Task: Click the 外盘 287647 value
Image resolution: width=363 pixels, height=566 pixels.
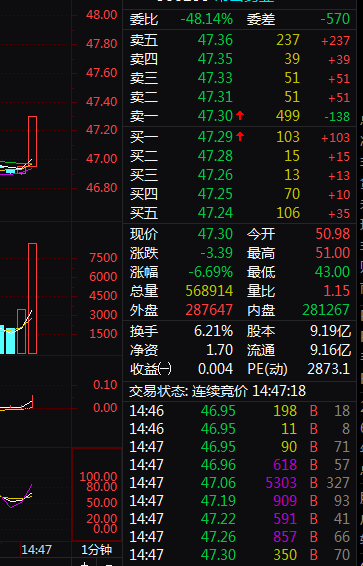Action: (209, 310)
